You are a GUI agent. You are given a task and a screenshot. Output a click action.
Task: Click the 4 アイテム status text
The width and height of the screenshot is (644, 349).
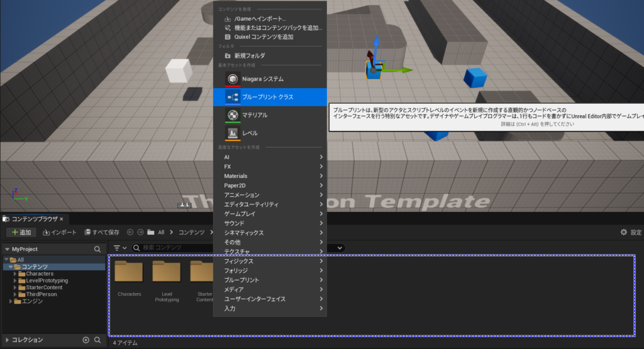pyautogui.click(x=125, y=343)
